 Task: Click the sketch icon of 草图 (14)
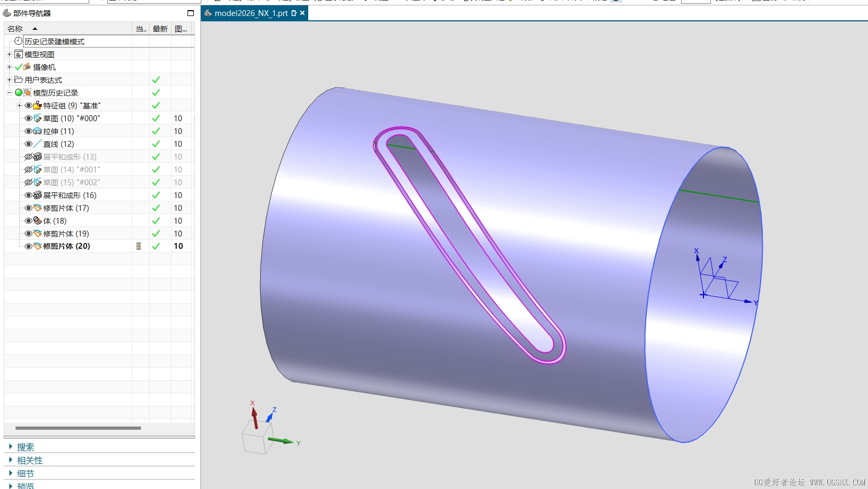point(37,169)
